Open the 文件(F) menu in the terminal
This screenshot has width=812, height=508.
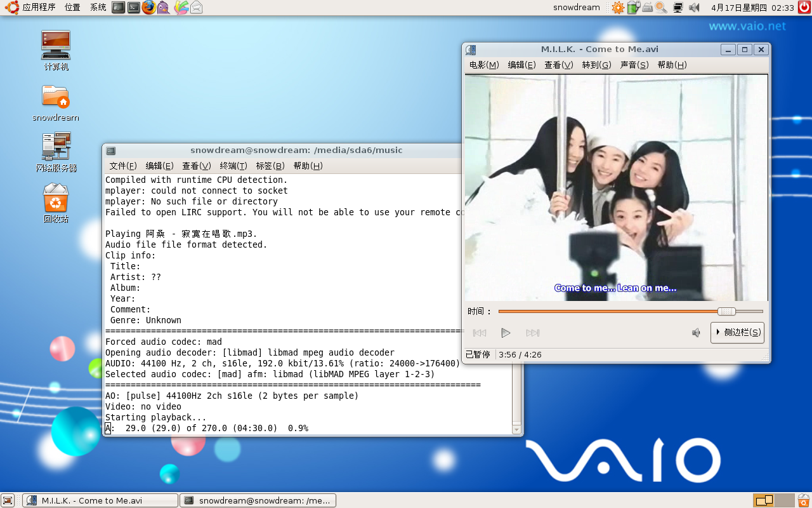pos(123,166)
